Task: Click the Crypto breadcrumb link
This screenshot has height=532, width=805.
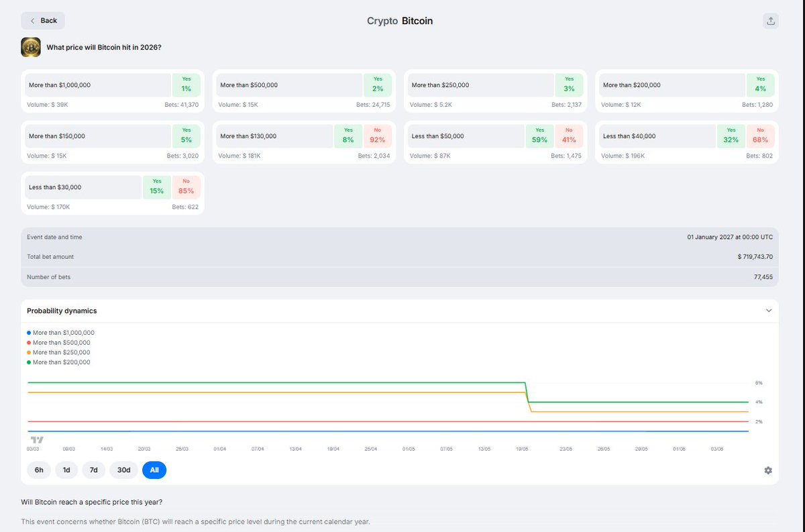Action: pyautogui.click(x=382, y=21)
